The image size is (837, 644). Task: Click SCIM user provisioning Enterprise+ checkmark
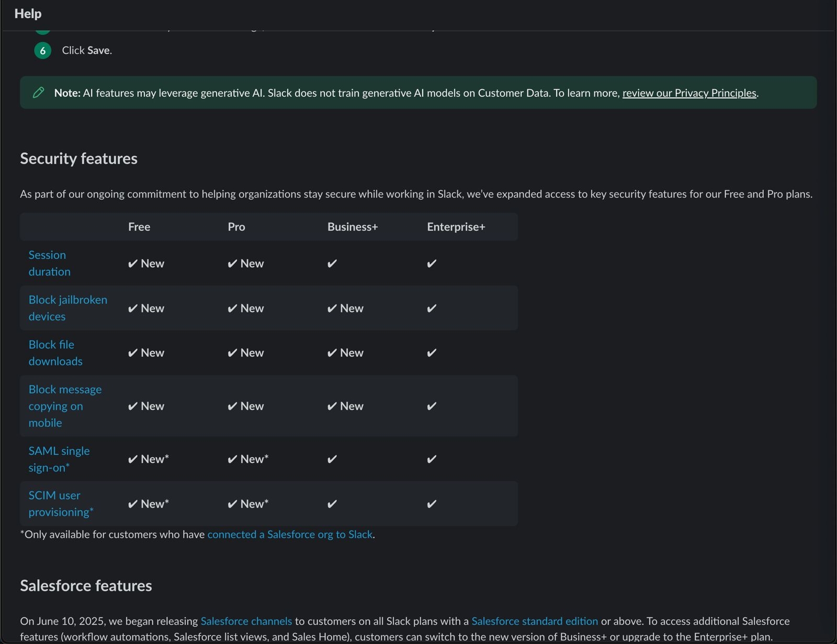point(432,504)
